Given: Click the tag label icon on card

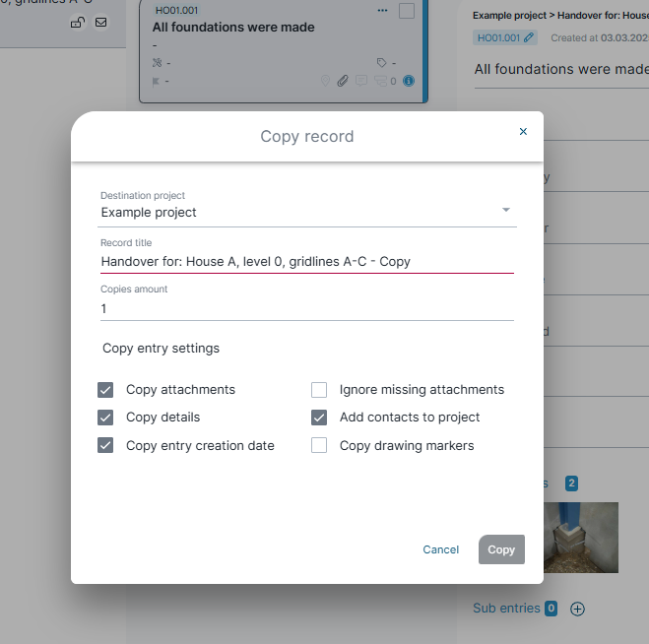Looking at the screenshot, I should pyautogui.click(x=381, y=63).
